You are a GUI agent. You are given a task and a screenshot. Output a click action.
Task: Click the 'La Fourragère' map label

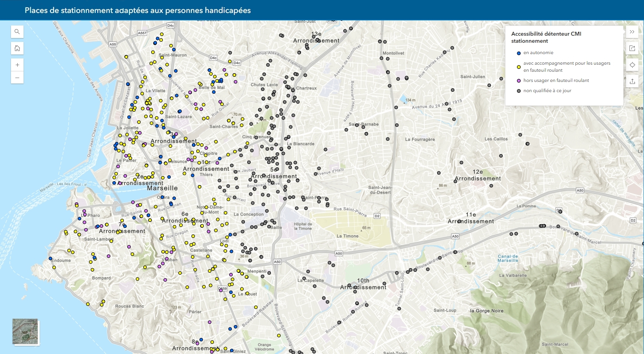click(420, 140)
